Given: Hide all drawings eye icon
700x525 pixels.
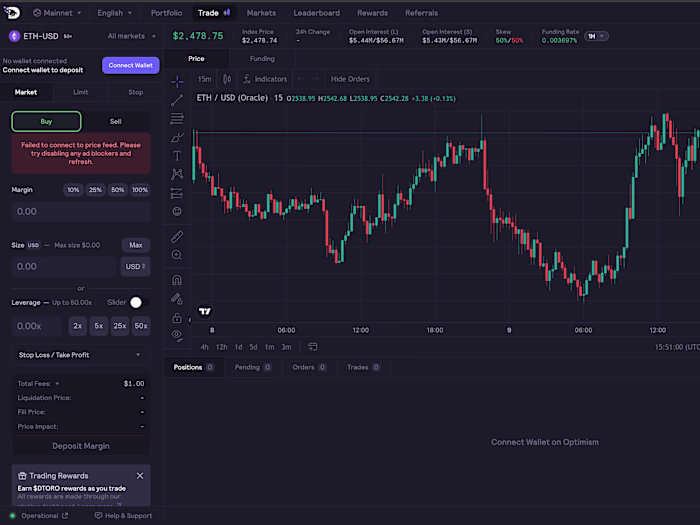Looking at the screenshot, I should pos(177,335).
